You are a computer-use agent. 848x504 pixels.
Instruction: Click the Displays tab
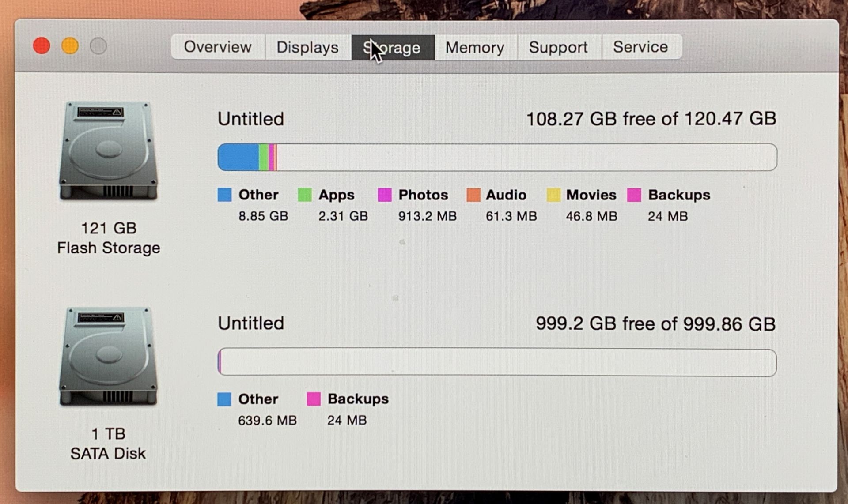click(x=307, y=47)
